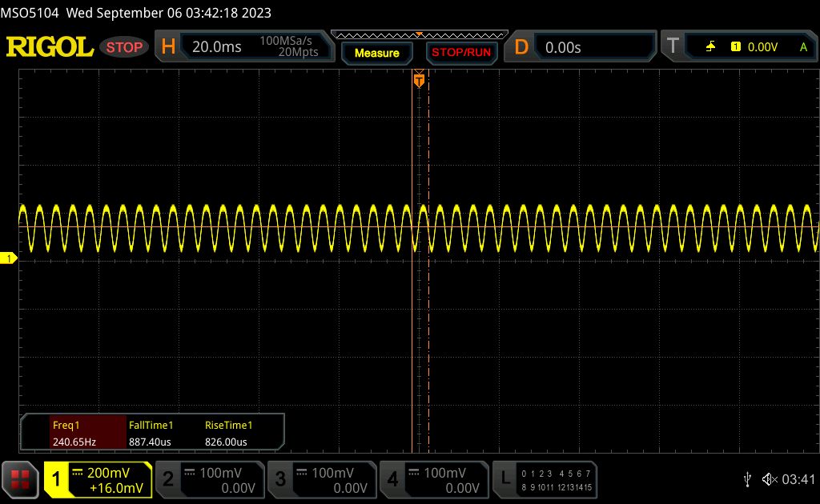
Task: Toggle the muted speaker sound icon
Action: 770,479
